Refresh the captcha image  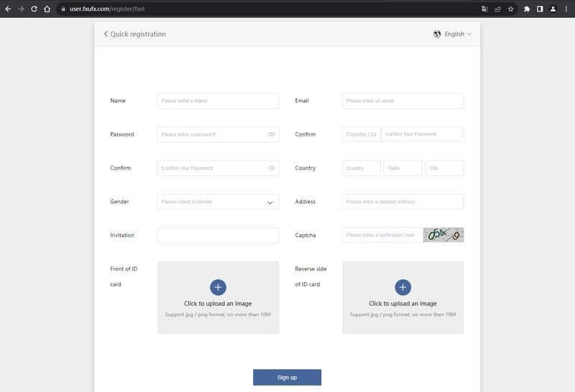(443, 235)
